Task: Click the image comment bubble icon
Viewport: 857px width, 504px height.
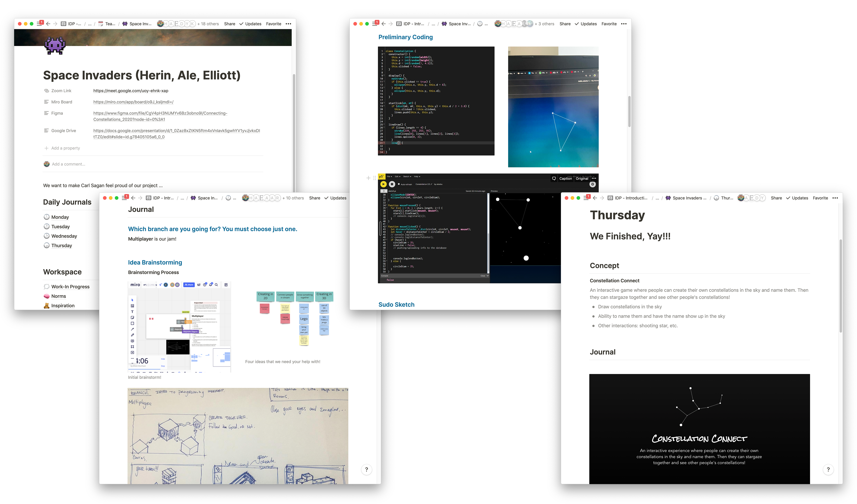Action: [x=554, y=178]
